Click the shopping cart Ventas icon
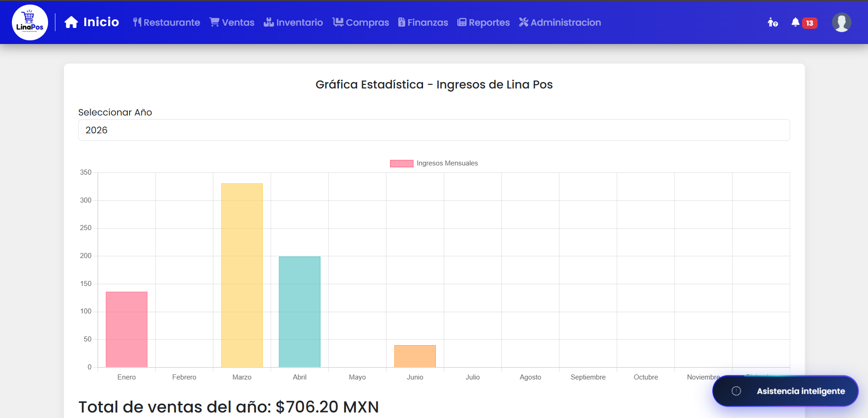 [214, 22]
